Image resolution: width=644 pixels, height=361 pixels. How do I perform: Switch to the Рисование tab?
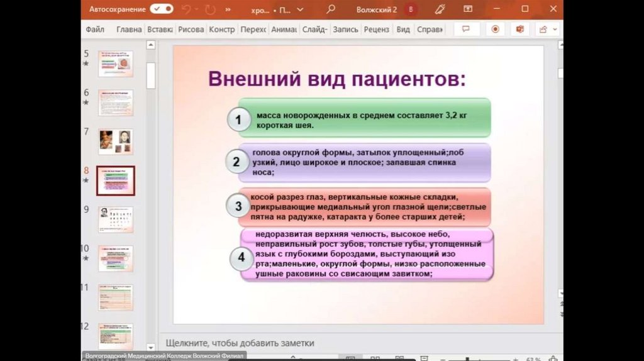coord(191,30)
